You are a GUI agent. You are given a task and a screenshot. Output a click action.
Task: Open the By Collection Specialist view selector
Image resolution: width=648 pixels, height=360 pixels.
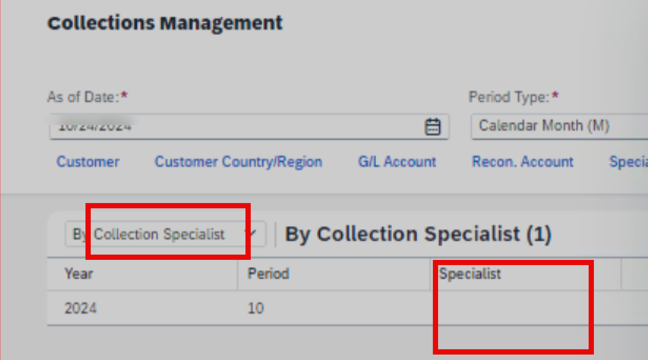tap(165, 234)
